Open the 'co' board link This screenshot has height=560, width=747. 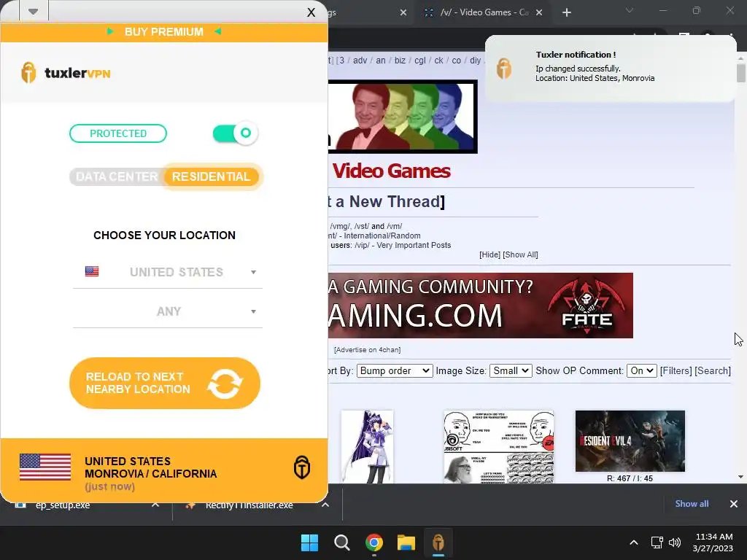(x=457, y=61)
